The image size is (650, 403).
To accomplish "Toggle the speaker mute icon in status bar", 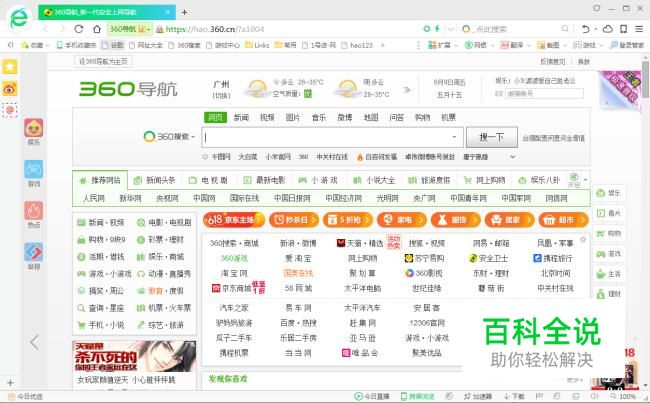I will point(594,396).
